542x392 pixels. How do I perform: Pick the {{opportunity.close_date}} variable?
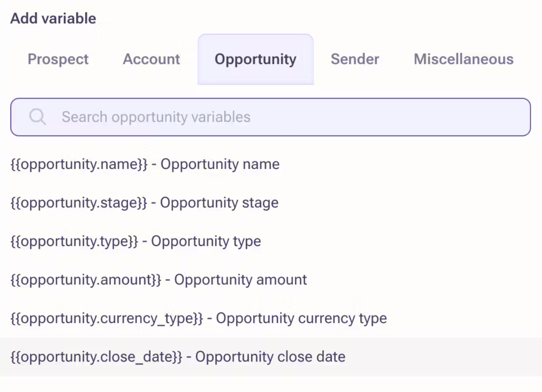point(96,357)
